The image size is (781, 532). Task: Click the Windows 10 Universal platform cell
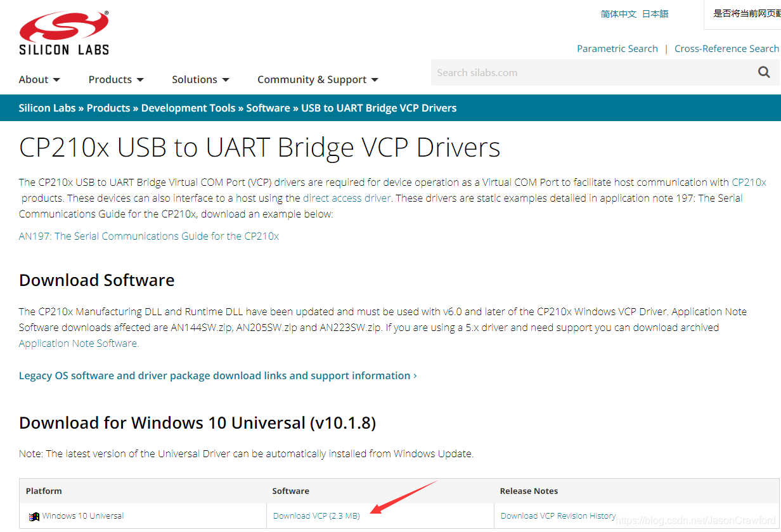(x=143, y=516)
